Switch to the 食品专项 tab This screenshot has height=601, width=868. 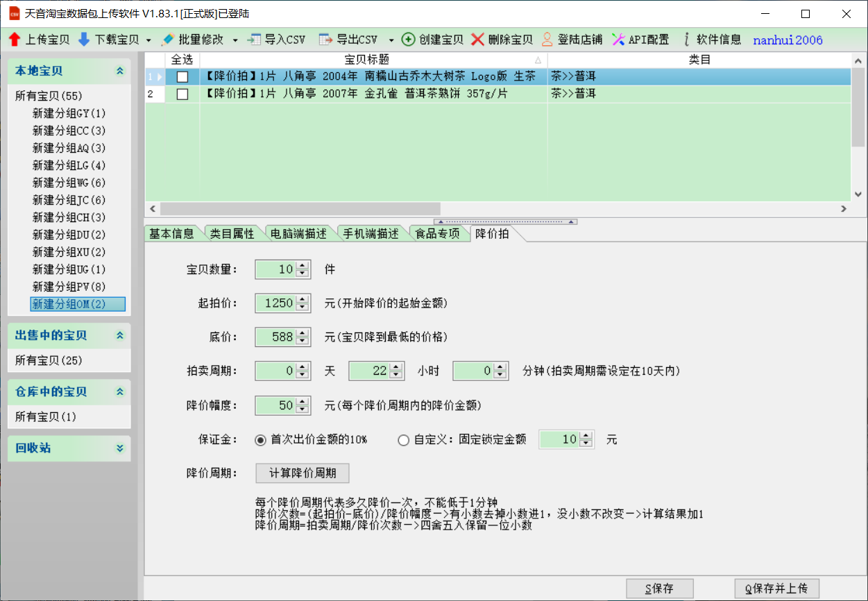click(437, 234)
